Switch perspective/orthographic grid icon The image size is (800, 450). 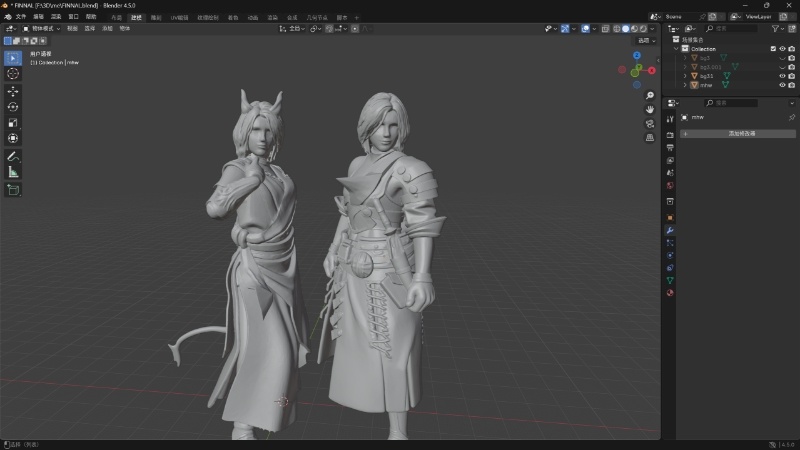click(649, 138)
